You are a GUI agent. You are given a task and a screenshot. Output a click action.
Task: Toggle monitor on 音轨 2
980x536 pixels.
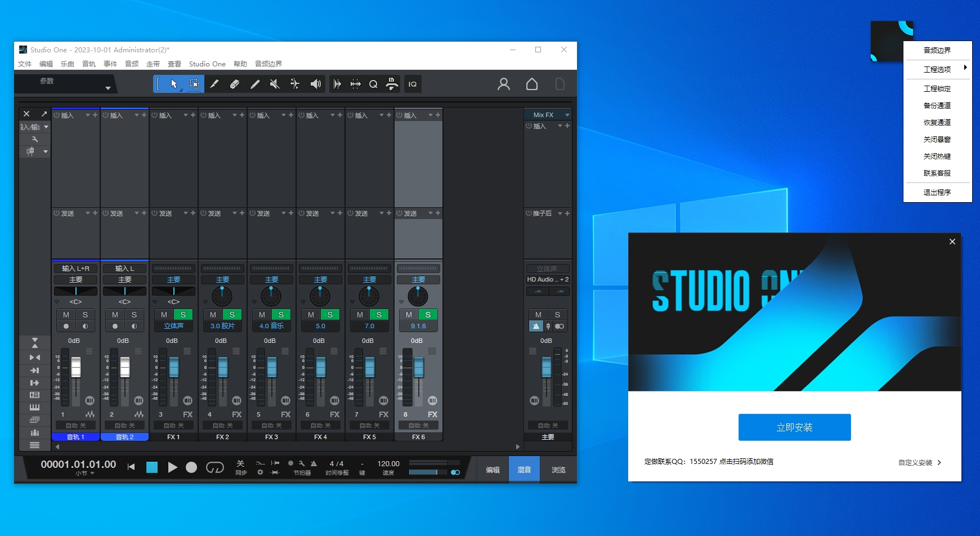[x=134, y=326]
